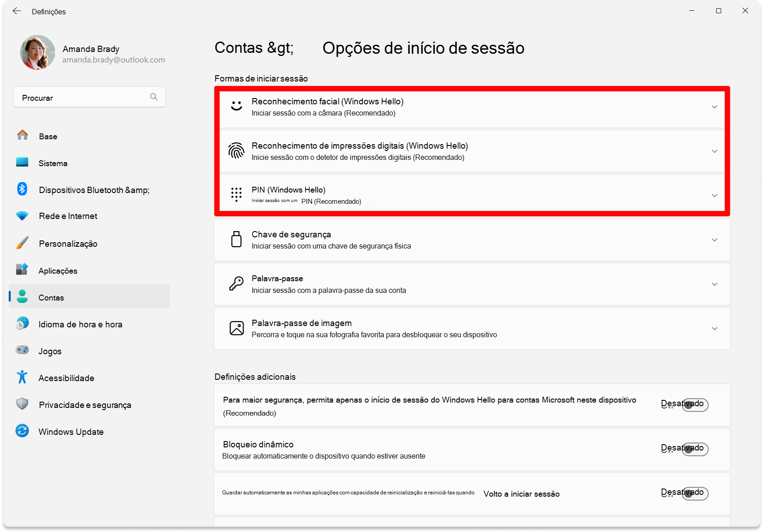This screenshot has width=763, height=532.
Task: Expand Chave de segurança chevron
Action: pos(715,240)
